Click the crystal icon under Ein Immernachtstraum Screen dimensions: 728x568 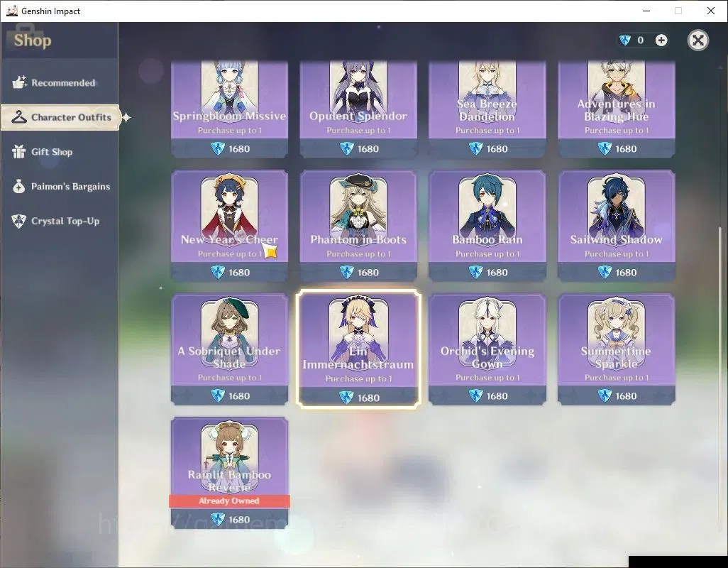346,398
